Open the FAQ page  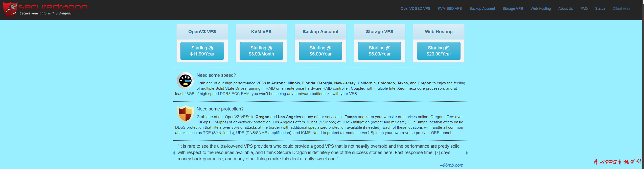(x=584, y=9)
